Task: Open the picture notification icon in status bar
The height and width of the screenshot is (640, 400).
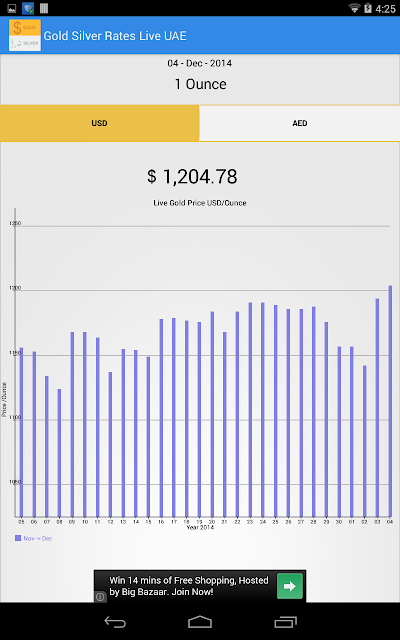Action: point(12,8)
